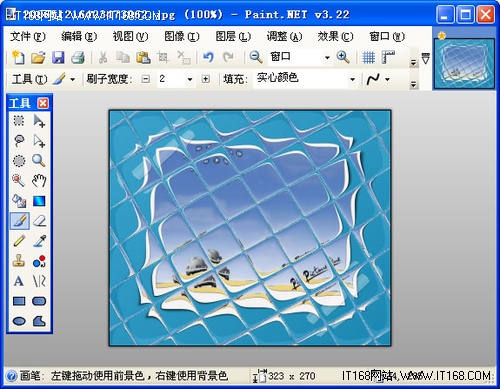500x389 pixels.
Task: Choose the Clone Stamp tool
Action: tap(19, 261)
